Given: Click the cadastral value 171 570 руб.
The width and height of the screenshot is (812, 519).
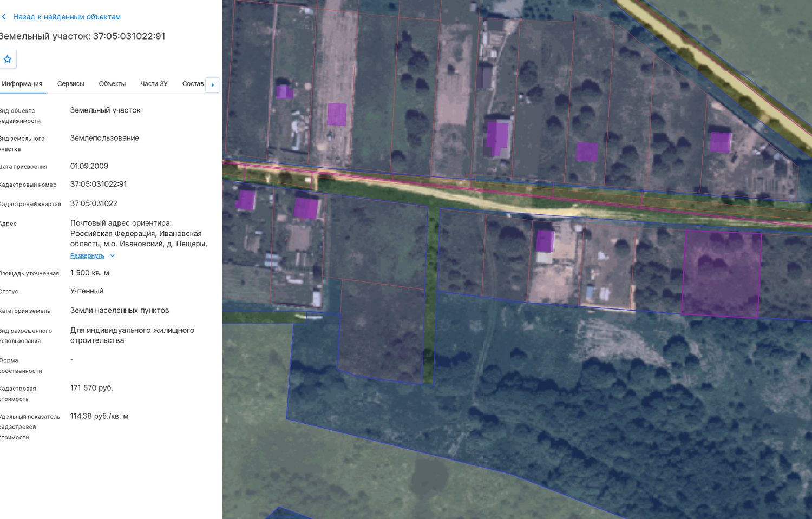Looking at the screenshot, I should pyautogui.click(x=91, y=388).
